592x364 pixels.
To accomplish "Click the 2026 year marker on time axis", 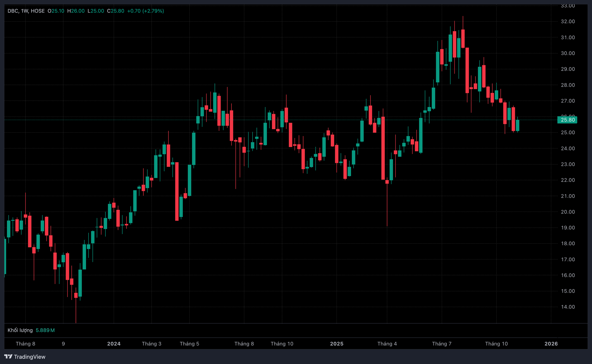I will [x=551, y=343].
